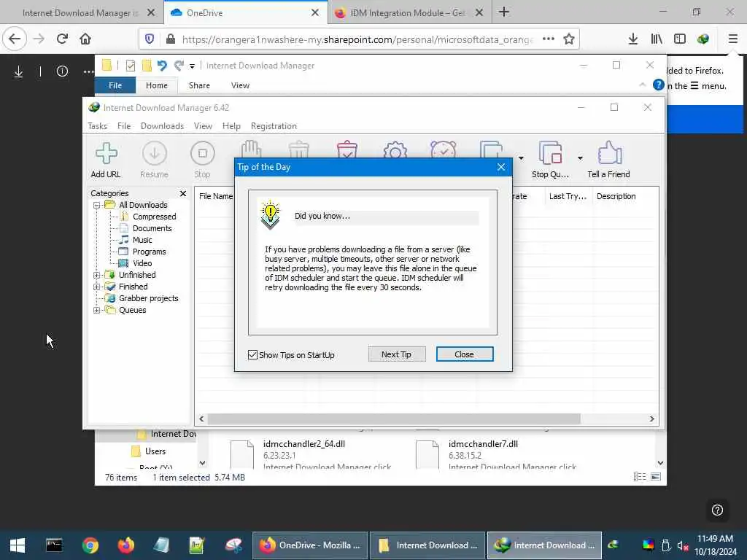Image resolution: width=747 pixels, height=560 pixels.
Task: Select the Grabber projects item
Action: (149, 298)
